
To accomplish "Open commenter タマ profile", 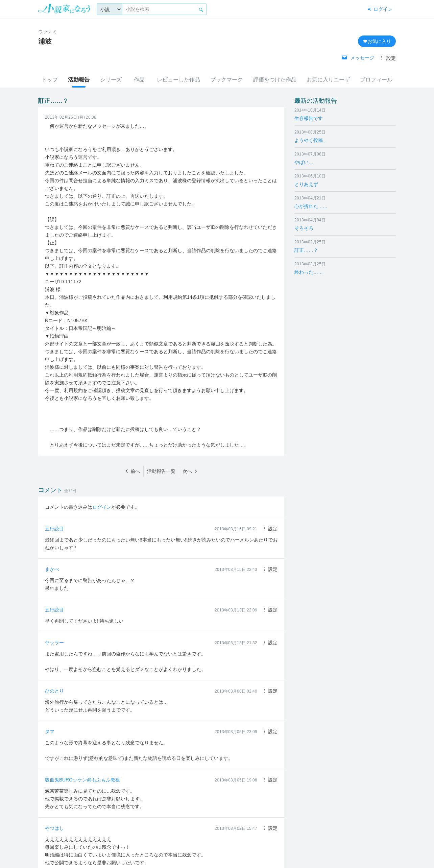I will point(50,731).
